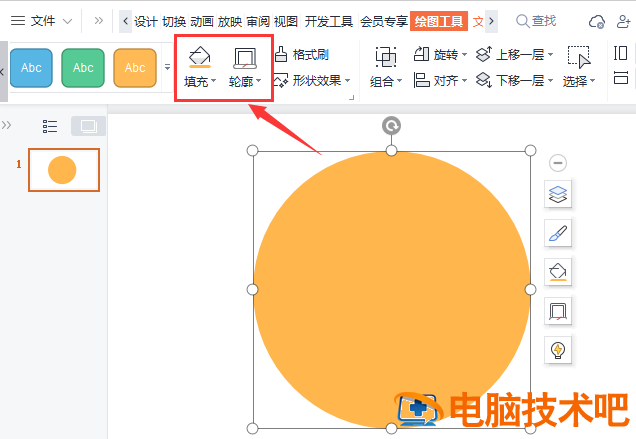Switch to outline view icon

tap(50, 126)
